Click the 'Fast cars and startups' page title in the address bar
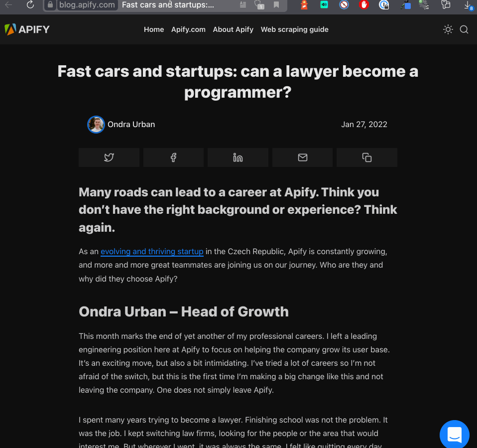Screen dimensions: 477x448 168,5
